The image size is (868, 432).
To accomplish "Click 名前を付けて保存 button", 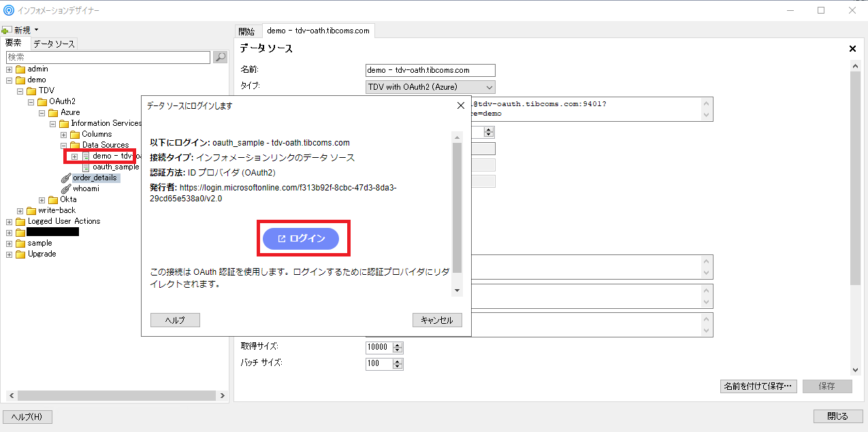I will click(758, 386).
